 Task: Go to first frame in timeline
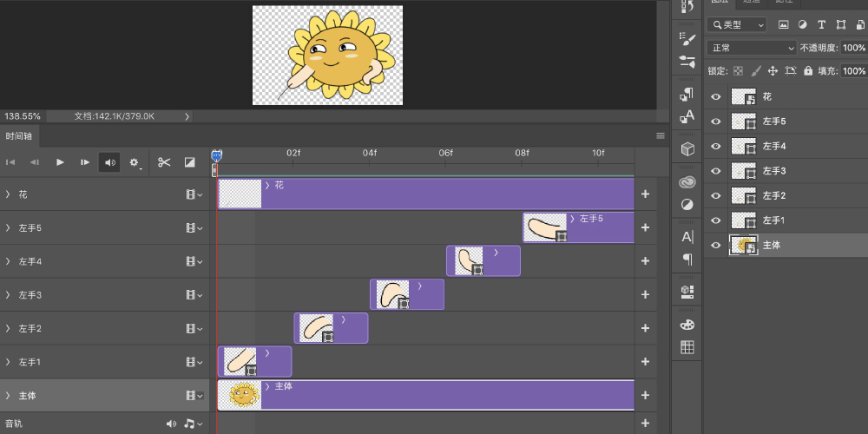pos(10,162)
